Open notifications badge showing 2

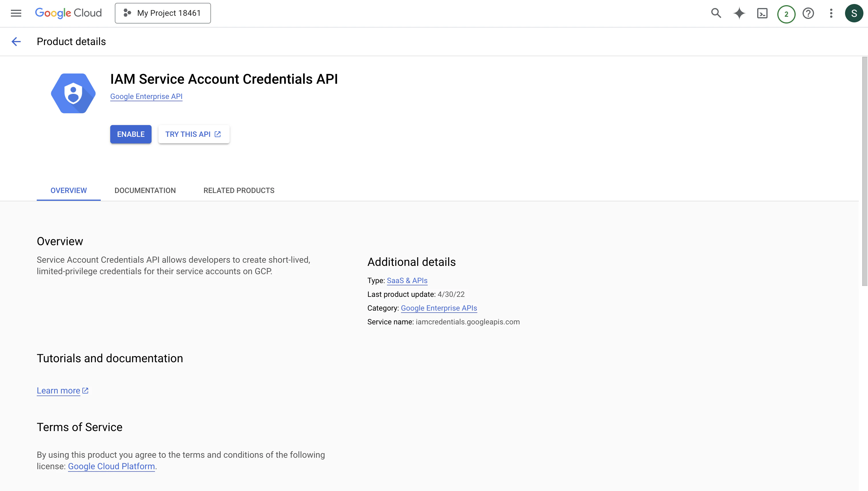786,14
